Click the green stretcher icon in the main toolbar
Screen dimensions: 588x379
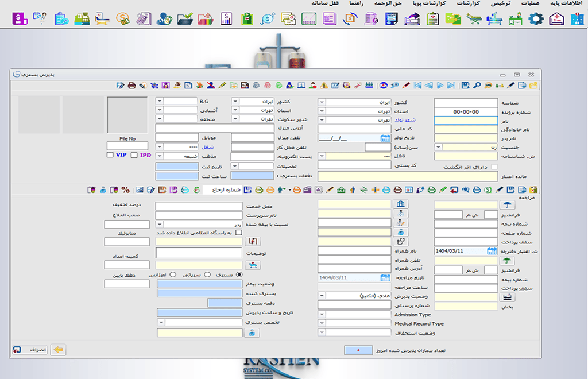click(474, 18)
